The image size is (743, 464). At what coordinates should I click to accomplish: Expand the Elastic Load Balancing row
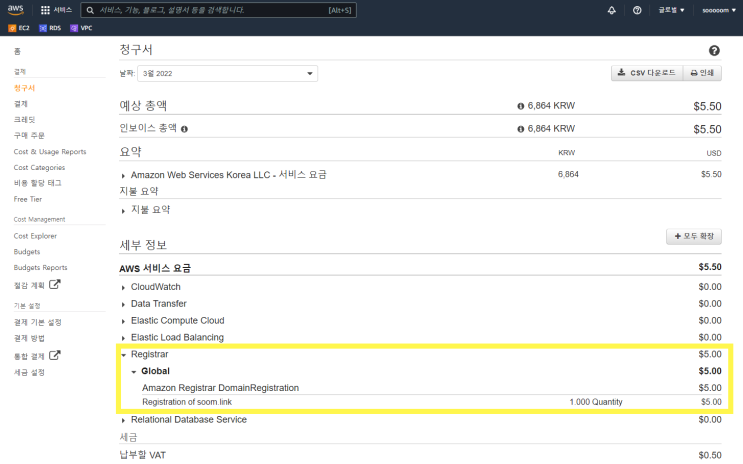coord(123,338)
